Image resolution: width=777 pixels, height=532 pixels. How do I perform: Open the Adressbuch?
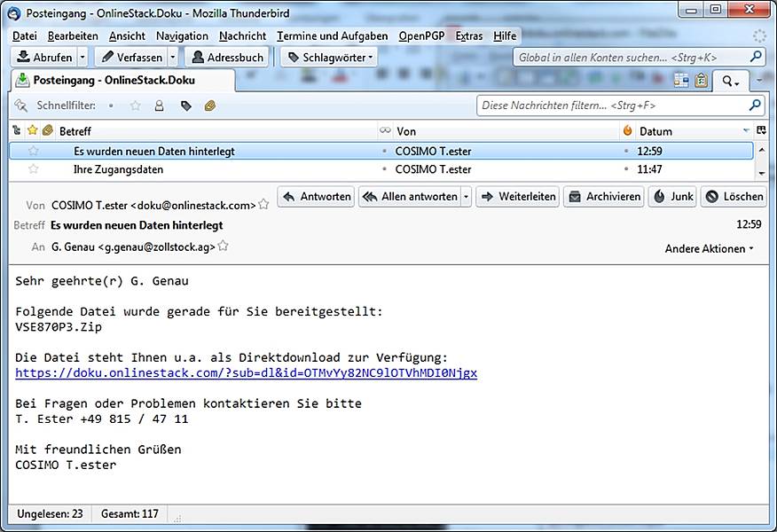click(227, 57)
